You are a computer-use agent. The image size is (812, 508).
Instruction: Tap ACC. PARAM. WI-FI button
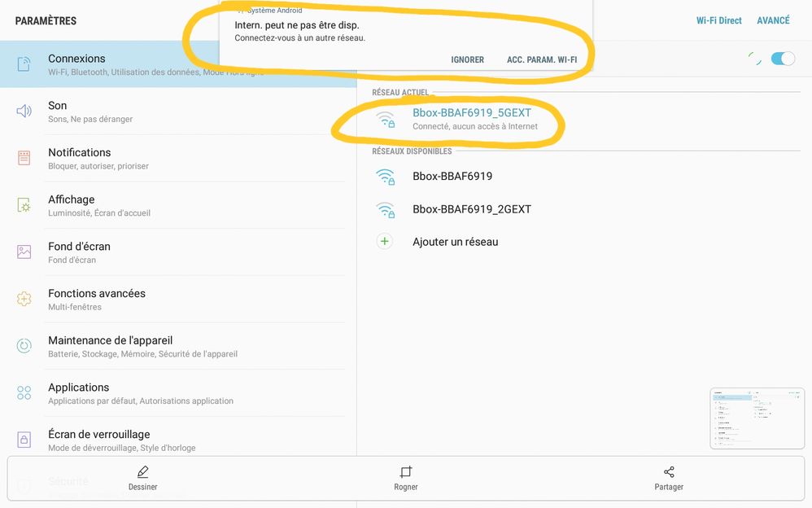(542, 59)
